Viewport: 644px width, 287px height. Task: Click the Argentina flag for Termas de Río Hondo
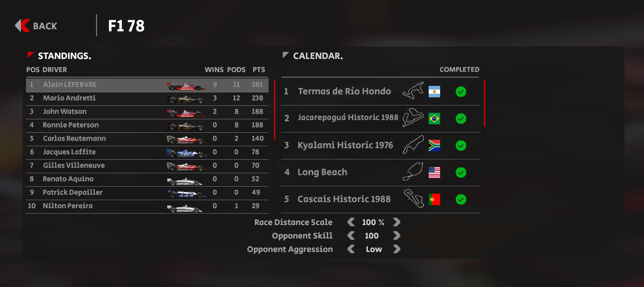pyautogui.click(x=434, y=92)
